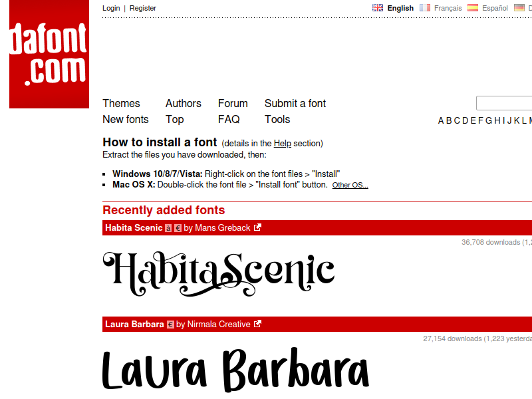The image size is (532, 399).
Task: Click the French flag icon
Action: [x=425, y=8]
